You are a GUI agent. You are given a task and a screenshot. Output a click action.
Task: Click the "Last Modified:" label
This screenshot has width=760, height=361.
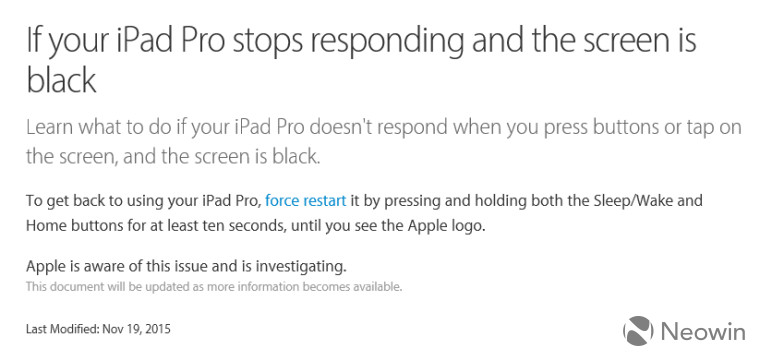click(x=63, y=329)
